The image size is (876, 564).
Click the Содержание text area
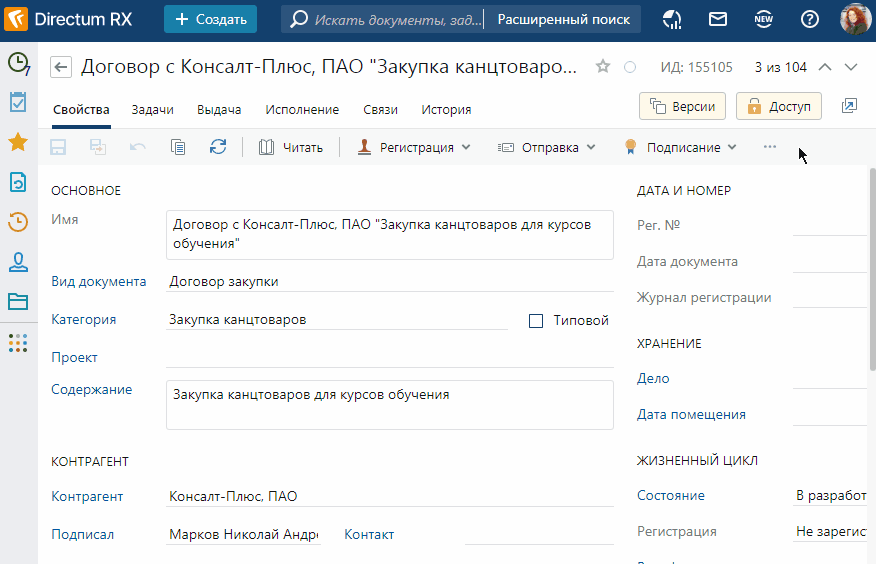coord(390,405)
